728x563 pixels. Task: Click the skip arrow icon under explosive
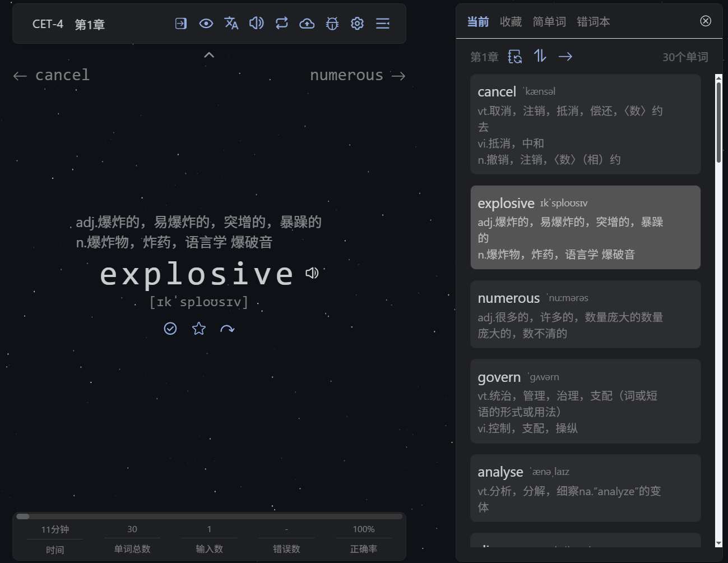click(x=227, y=329)
